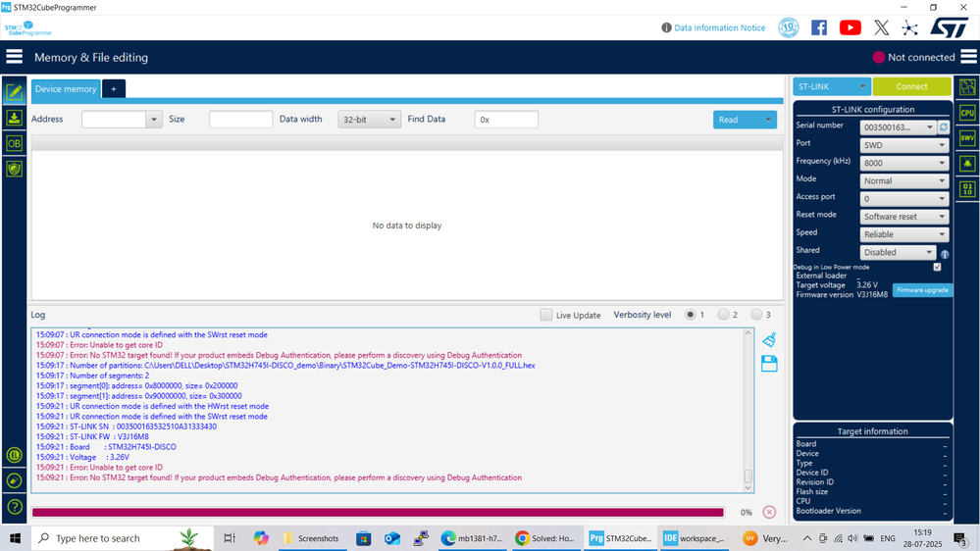Click the log line 'Board : STM32H745I-DISCO'

coord(106,447)
